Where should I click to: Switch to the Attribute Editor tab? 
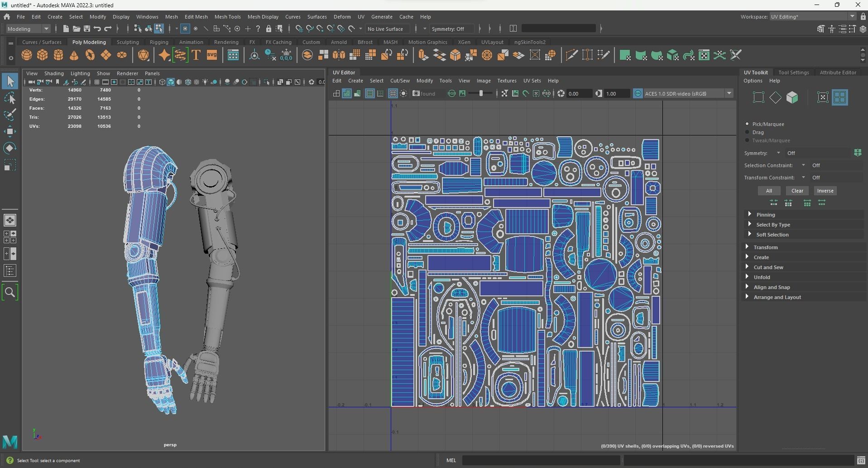(x=838, y=72)
